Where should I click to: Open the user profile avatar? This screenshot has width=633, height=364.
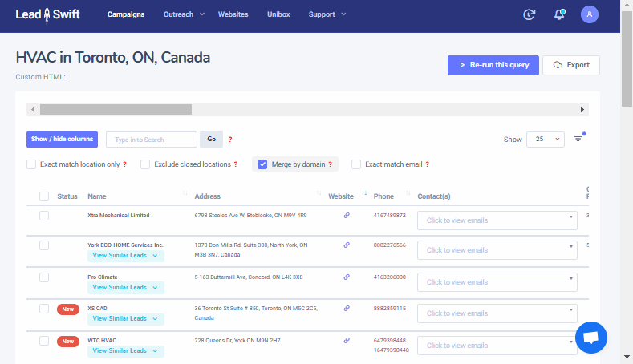[x=590, y=14]
